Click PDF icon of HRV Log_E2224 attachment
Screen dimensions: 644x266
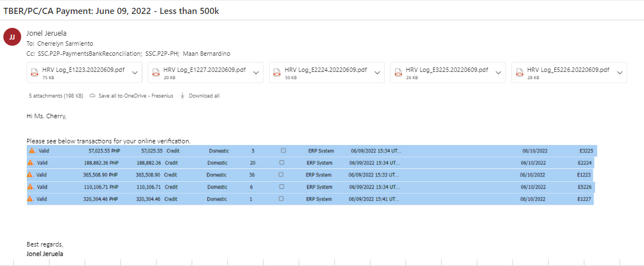point(277,72)
